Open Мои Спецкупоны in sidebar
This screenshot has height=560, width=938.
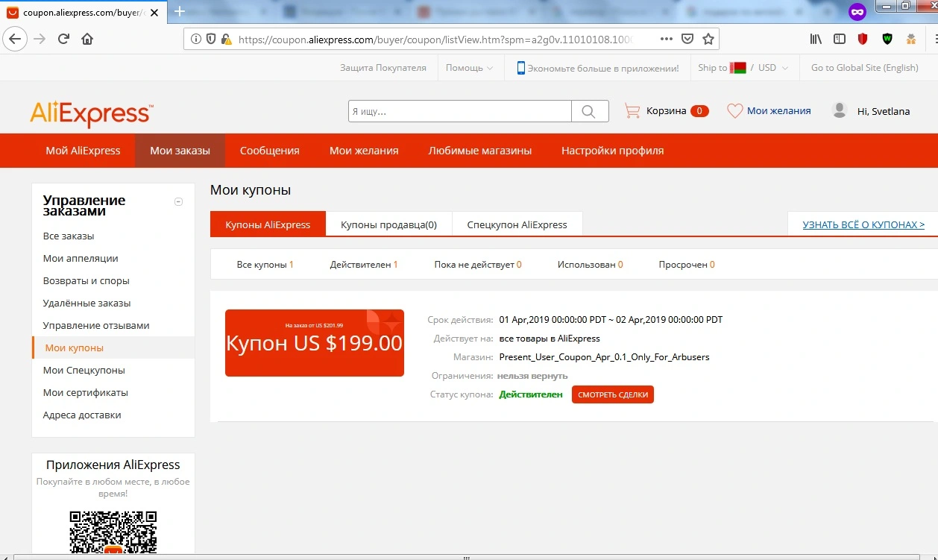(84, 371)
